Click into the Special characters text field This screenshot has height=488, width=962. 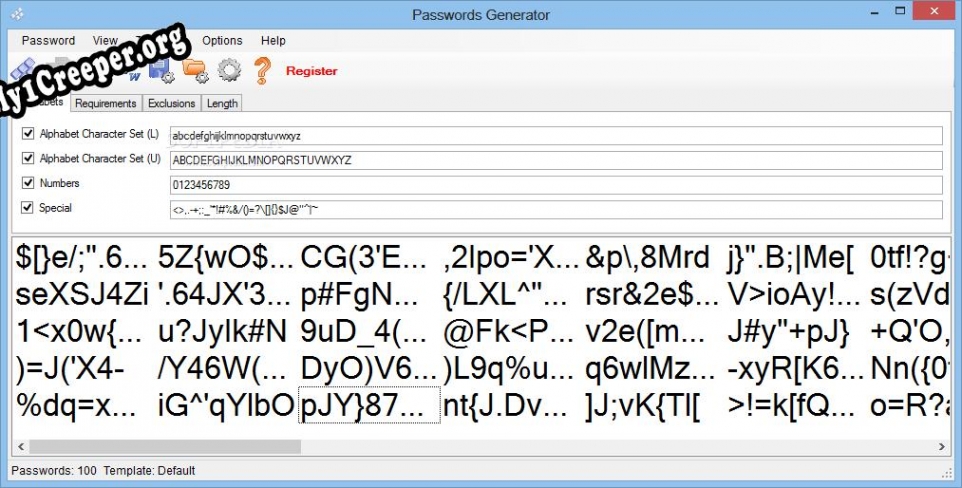[x=556, y=210]
